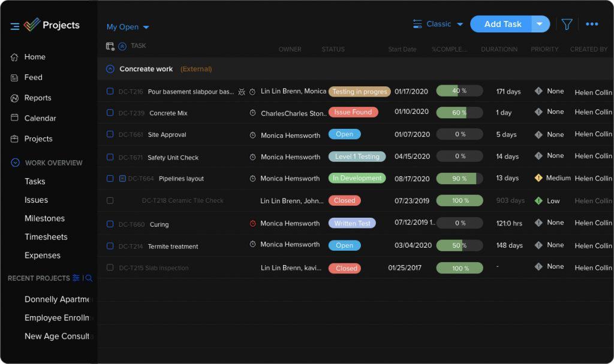
Task: Click the hamburger menu icon beside Projects
Action: click(x=15, y=26)
